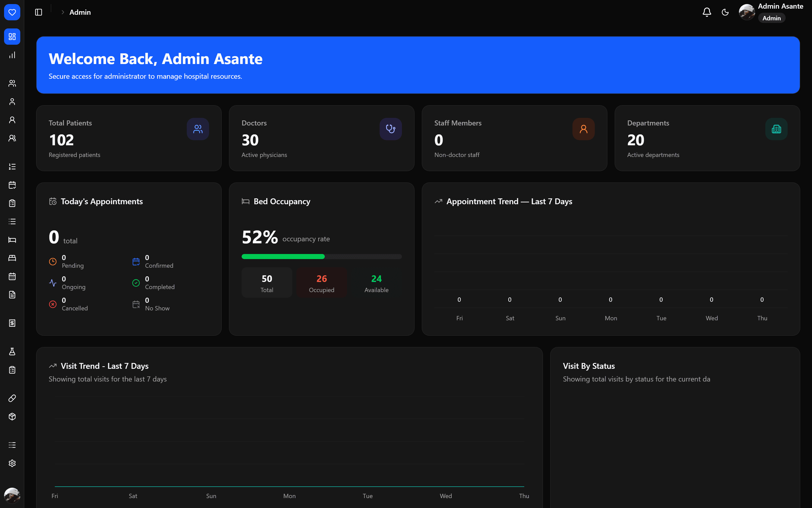Click the Cancelled appointments x icon
The image size is (812, 508).
click(x=53, y=304)
